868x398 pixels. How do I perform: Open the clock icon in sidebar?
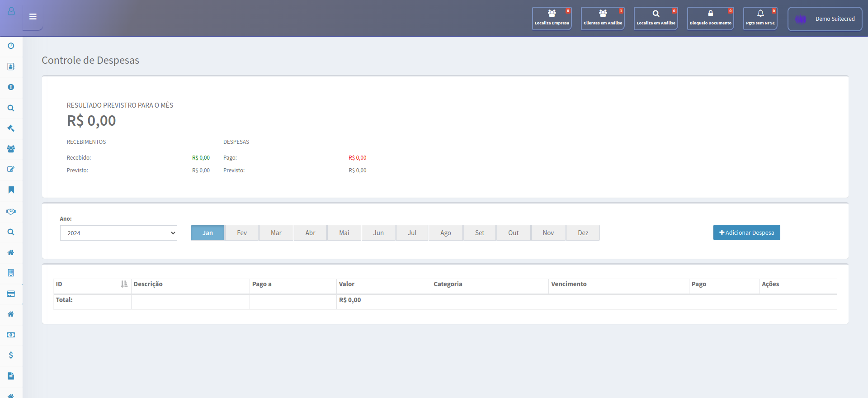(x=11, y=46)
